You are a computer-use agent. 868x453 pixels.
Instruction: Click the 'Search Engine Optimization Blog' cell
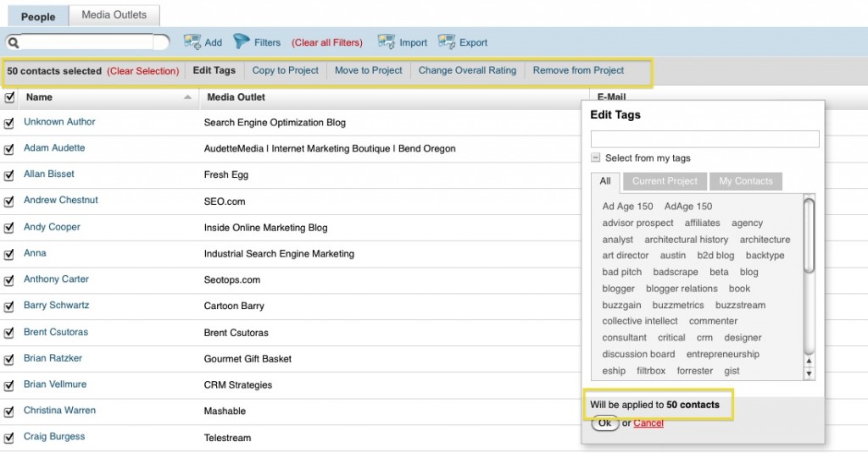pyautogui.click(x=275, y=122)
